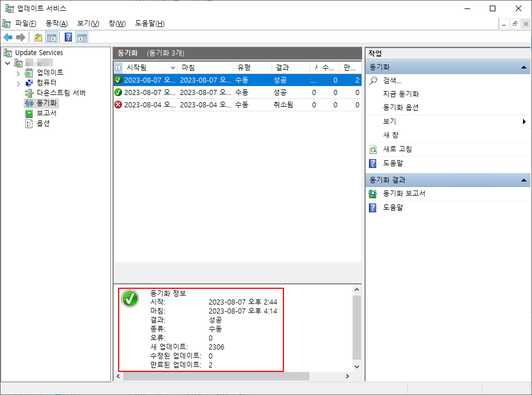Open the 옵션 node in the tree
The width and height of the screenshot is (532, 395).
point(43,123)
